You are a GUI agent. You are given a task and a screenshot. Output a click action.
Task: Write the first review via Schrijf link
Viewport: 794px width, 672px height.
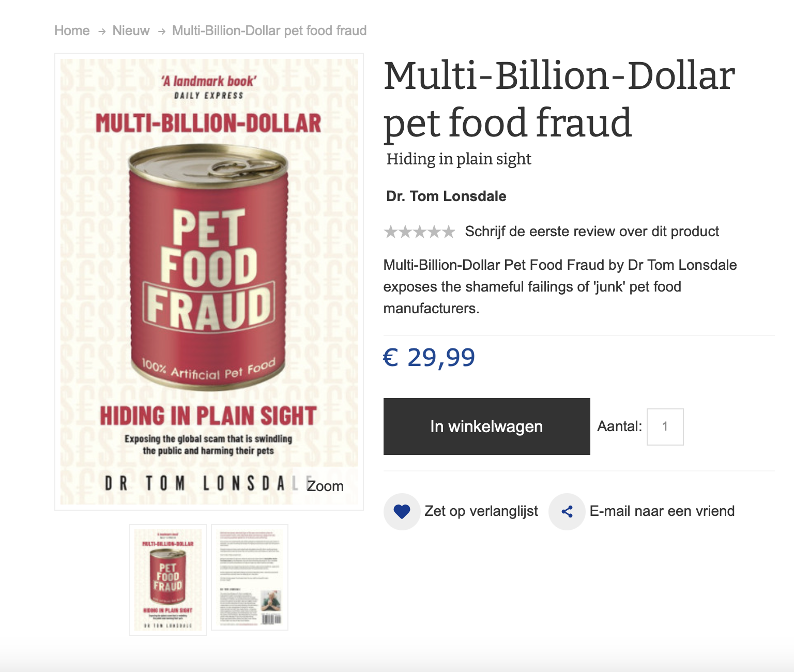pyautogui.click(x=592, y=231)
